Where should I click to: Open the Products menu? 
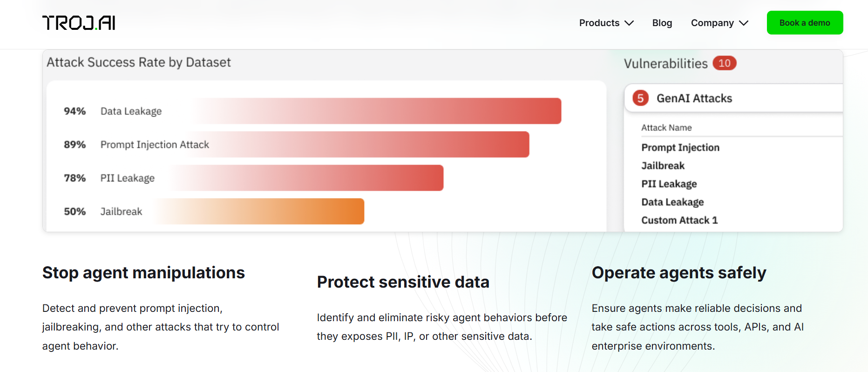[x=606, y=23]
